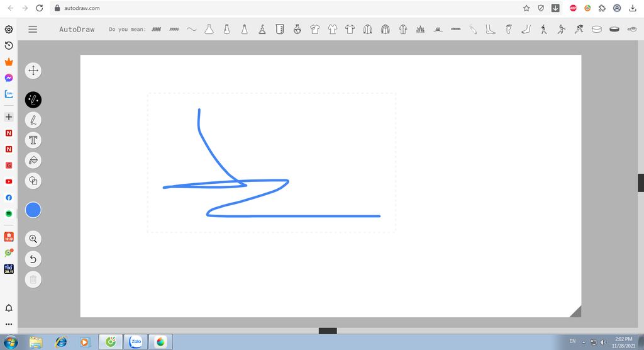
Task: Pick the round-bottom flask suggestion
Action: click(297, 29)
